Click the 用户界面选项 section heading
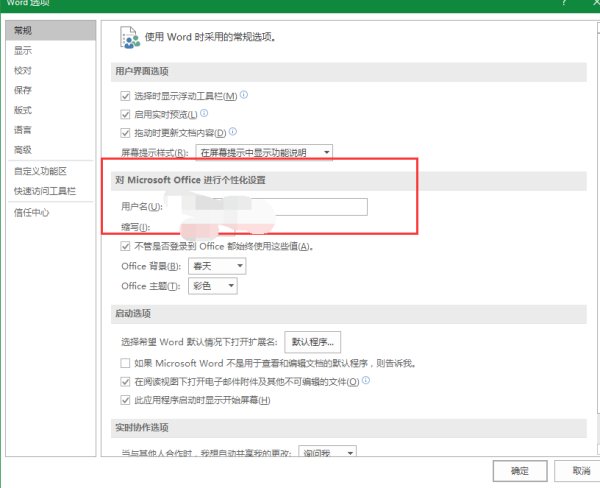The width and height of the screenshot is (600, 488). pos(142,71)
